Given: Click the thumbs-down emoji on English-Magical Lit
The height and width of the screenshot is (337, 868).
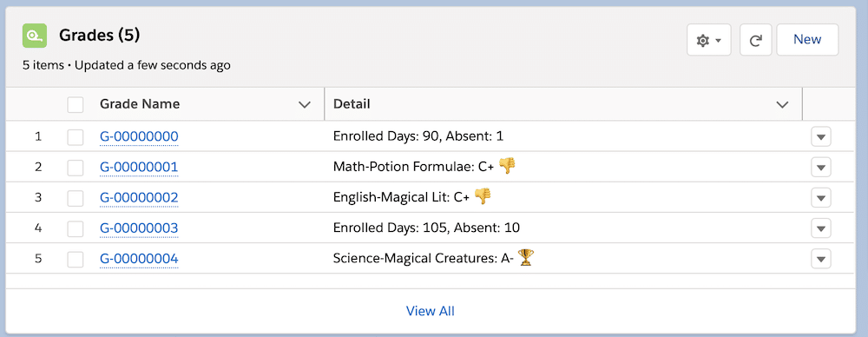Looking at the screenshot, I should tap(483, 196).
